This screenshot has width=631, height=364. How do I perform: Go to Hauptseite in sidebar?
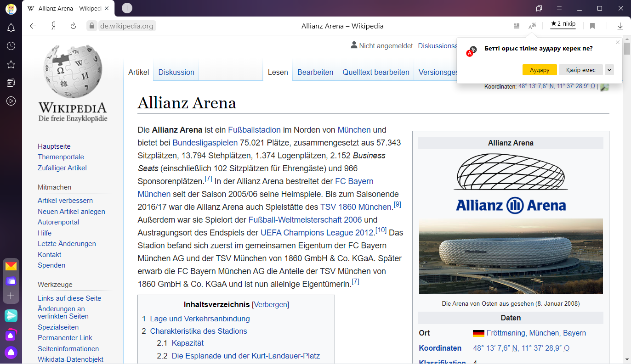54,146
